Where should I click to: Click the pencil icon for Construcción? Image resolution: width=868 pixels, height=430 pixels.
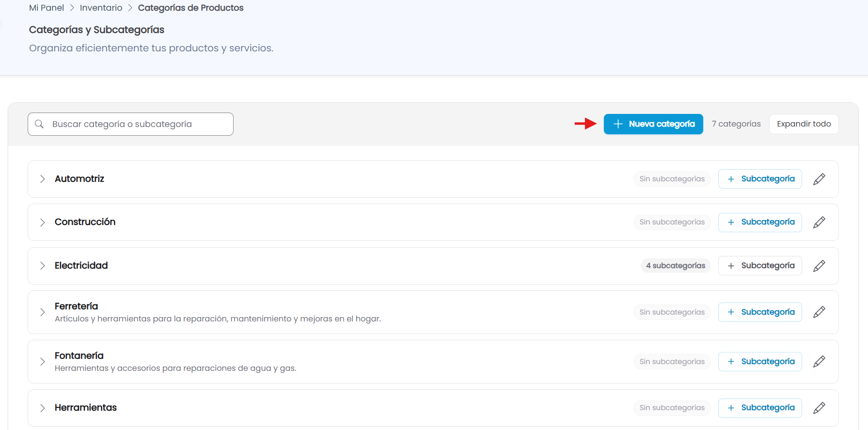pos(819,222)
